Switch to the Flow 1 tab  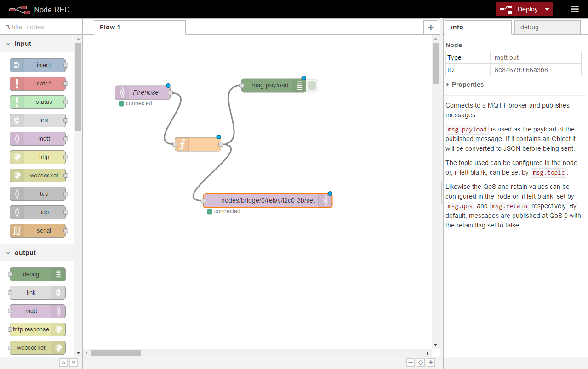(x=140, y=27)
